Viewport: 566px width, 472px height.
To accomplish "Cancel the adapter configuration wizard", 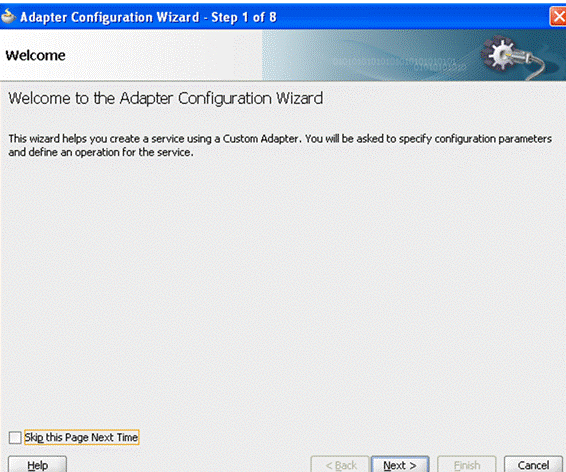I will (533, 465).
